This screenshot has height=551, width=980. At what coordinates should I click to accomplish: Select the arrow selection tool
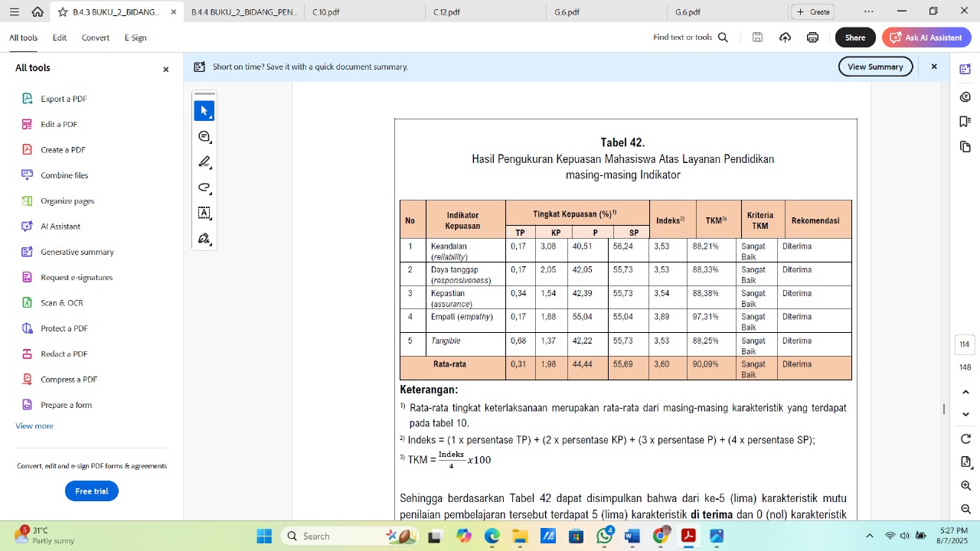[204, 111]
